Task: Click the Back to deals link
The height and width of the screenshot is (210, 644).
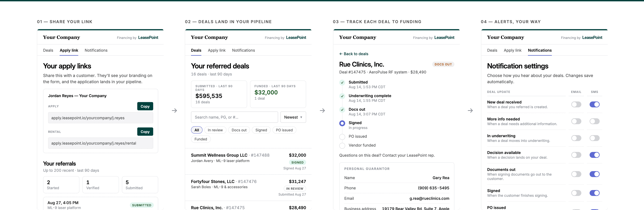Action: tap(354, 54)
